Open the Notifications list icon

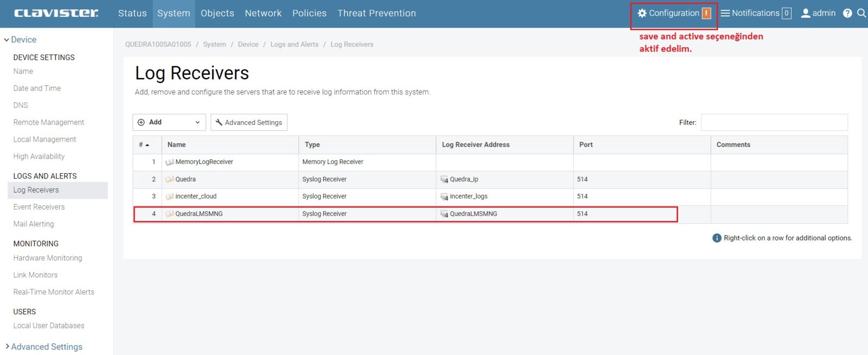(x=725, y=13)
